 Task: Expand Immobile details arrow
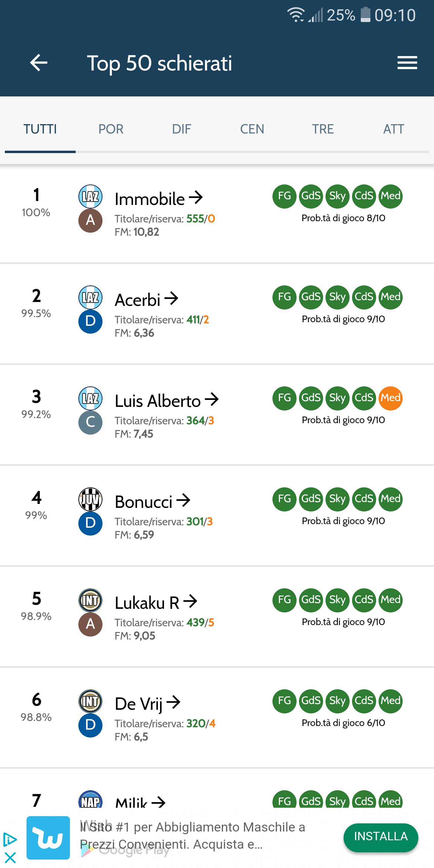196,197
